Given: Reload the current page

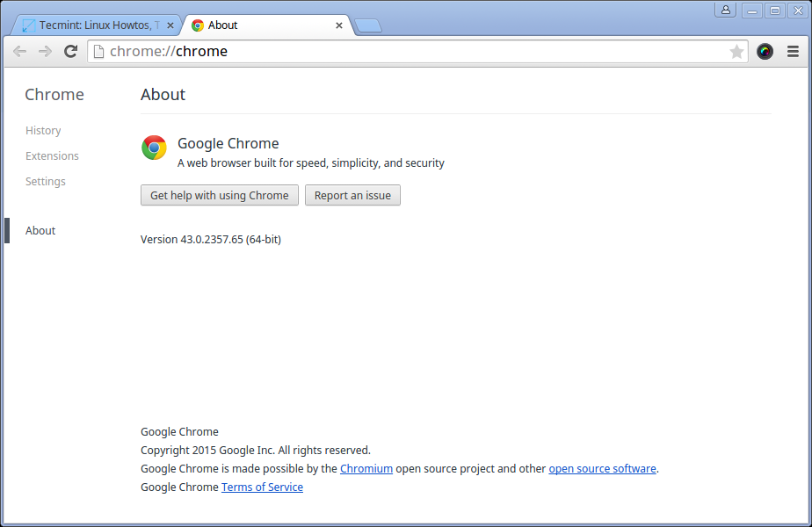Looking at the screenshot, I should (x=71, y=52).
